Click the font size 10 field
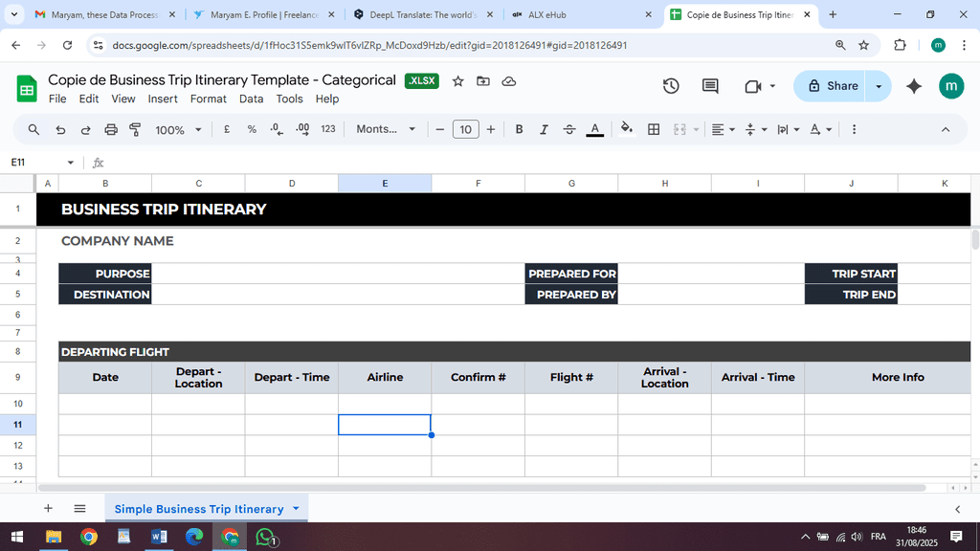This screenshot has height=551, width=980. click(x=466, y=129)
